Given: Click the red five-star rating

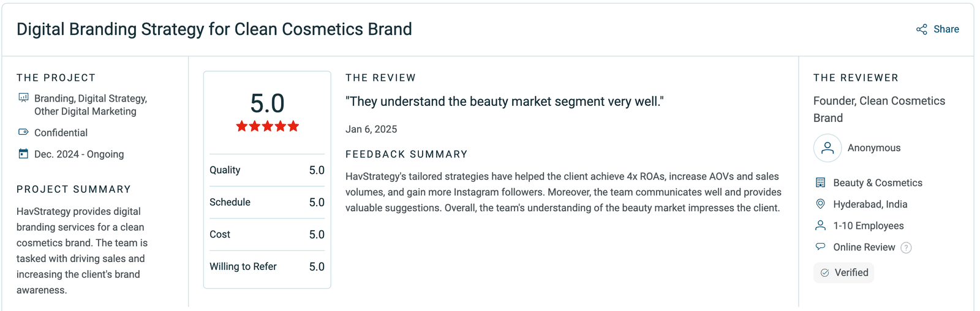Looking at the screenshot, I should pyautogui.click(x=267, y=126).
